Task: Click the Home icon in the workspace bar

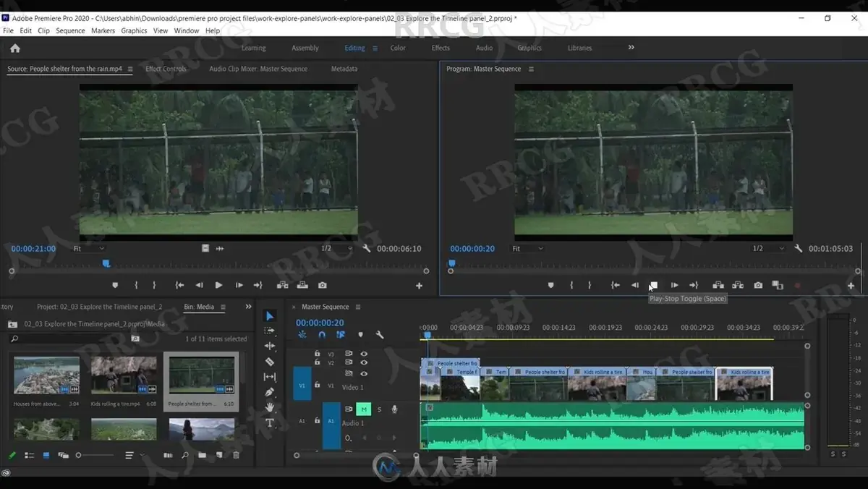Action: click(15, 48)
